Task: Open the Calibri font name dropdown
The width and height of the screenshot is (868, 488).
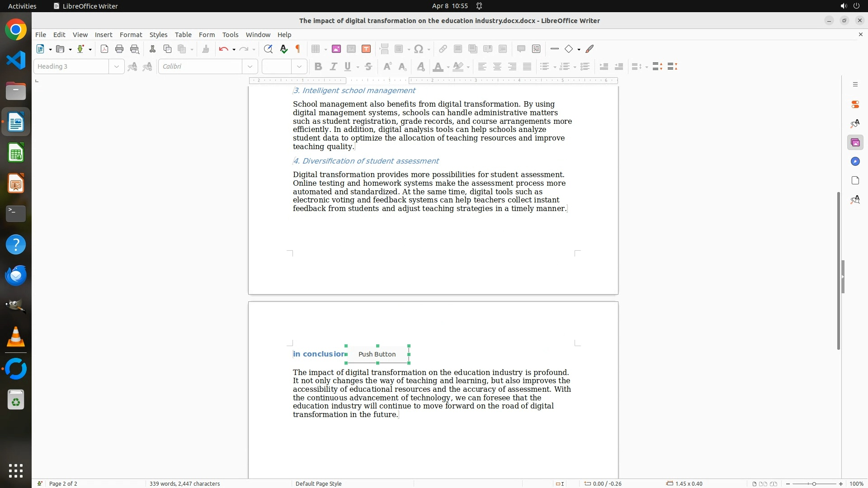Action: [250, 67]
